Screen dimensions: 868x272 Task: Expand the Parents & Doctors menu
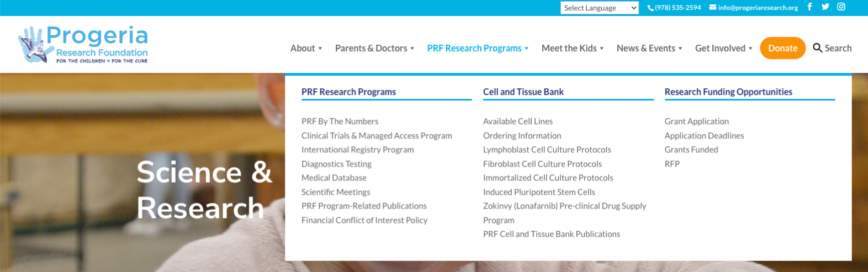click(374, 49)
